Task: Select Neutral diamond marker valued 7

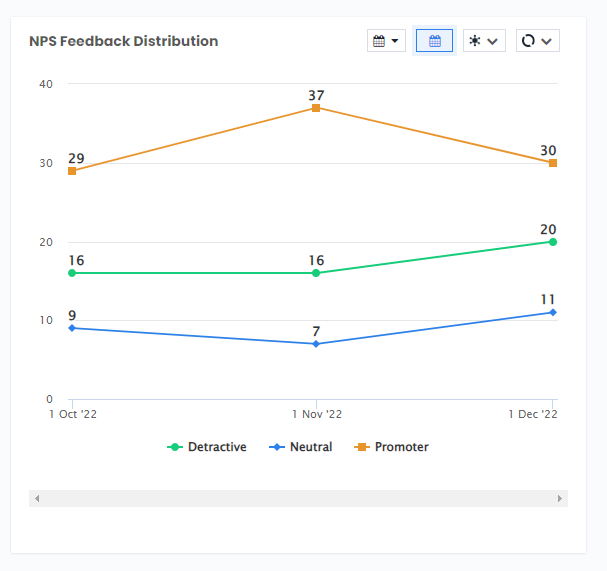Action: 316,344
